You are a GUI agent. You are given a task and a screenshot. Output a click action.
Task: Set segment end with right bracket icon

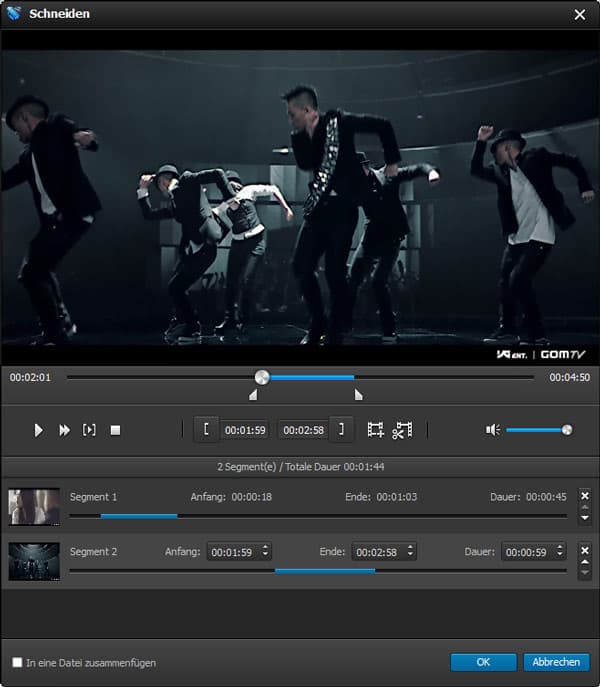click(341, 429)
